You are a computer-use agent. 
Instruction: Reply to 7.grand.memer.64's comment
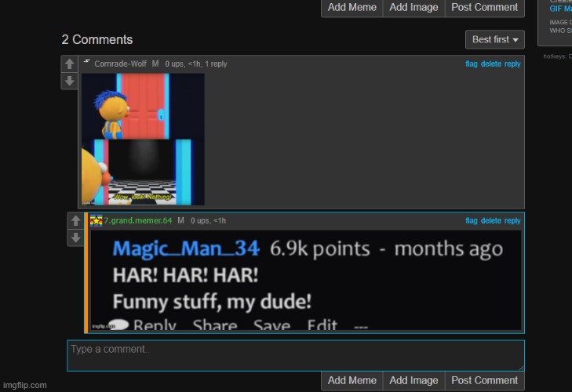[x=512, y=220]
